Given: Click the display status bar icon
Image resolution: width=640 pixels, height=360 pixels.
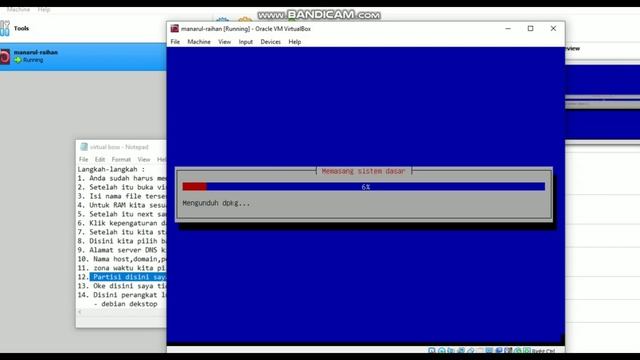Looking at the screenshot, I should click(x=489, y=351).
